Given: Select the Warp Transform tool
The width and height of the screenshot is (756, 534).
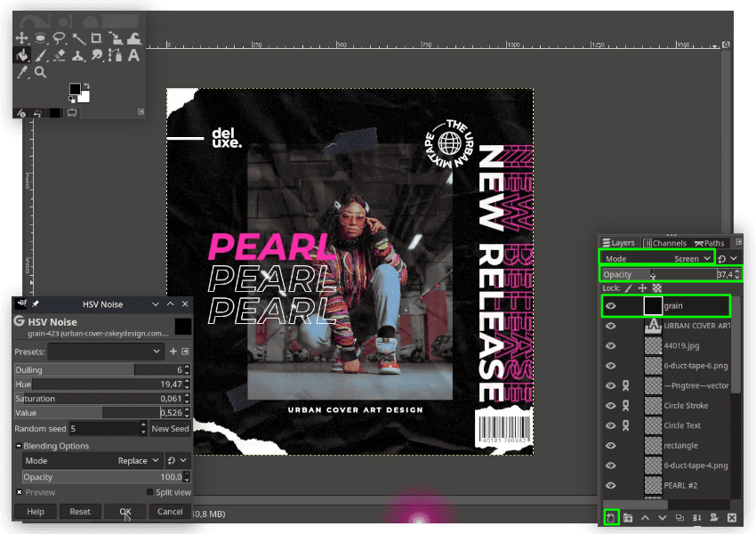Looking at the screenshot, I should [x=134, y=38].
